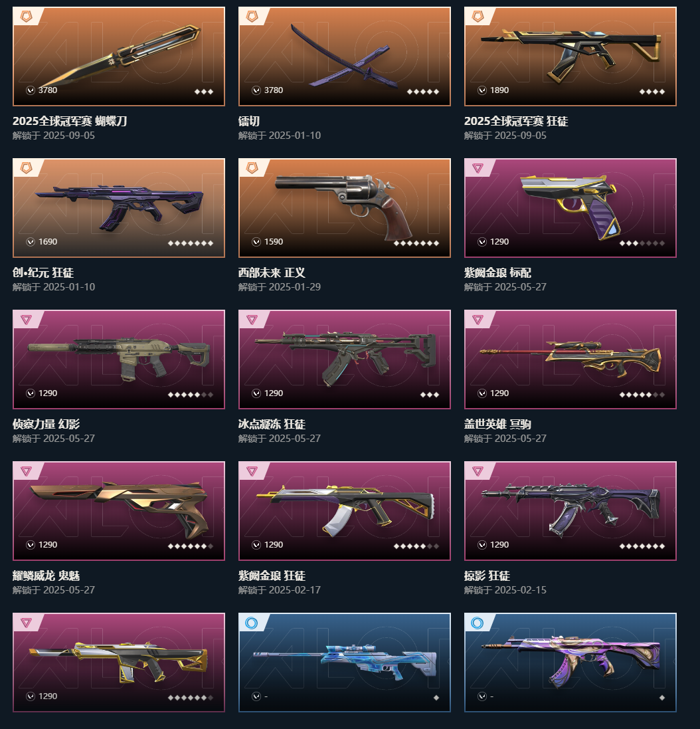Click the 掠影 狂徒 rifle card
The image size is (700, 729).
[x=570, y=511]
